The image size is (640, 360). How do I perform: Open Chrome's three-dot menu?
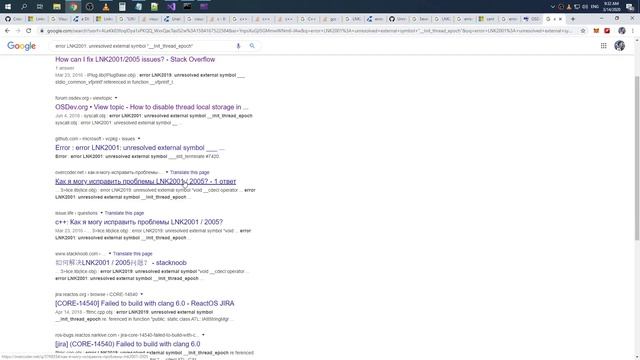click(x=633, y=31)
